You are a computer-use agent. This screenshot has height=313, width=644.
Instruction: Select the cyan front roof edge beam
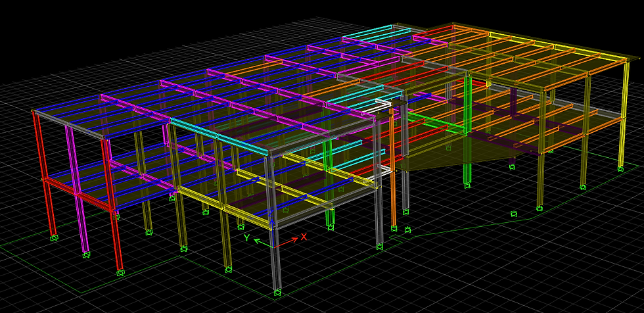[x=219, y=137]
